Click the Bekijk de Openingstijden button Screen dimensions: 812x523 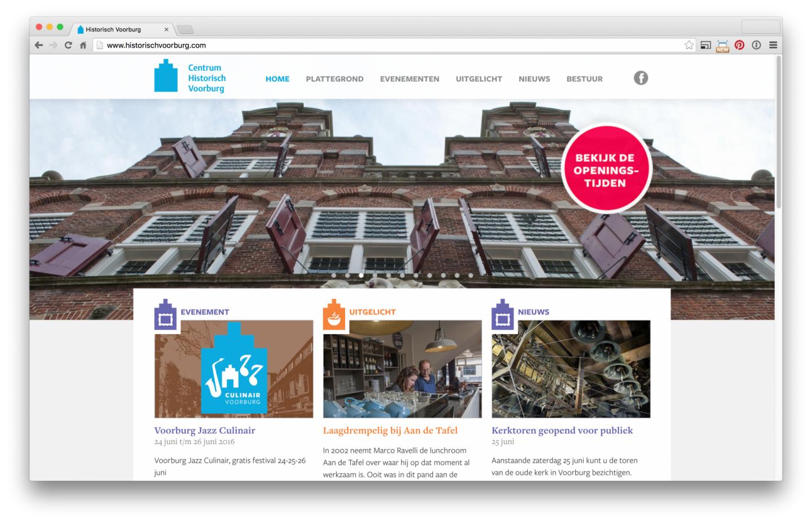tap(606, 169)
